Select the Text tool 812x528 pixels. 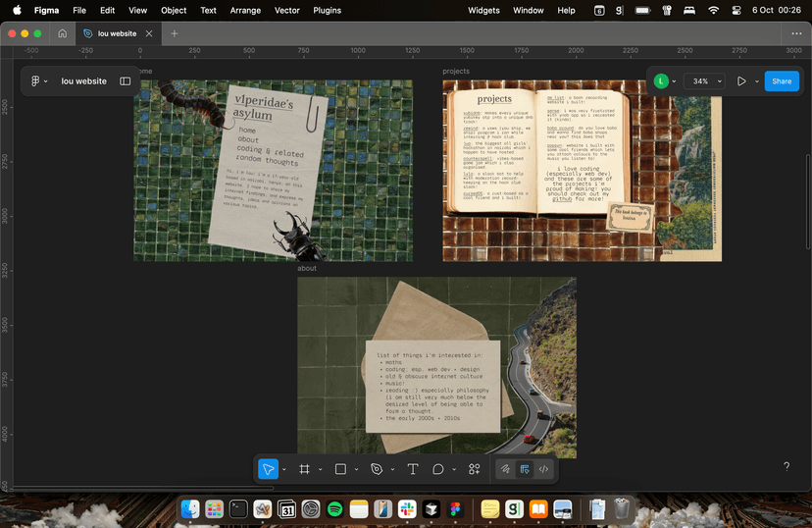[413, 469]
